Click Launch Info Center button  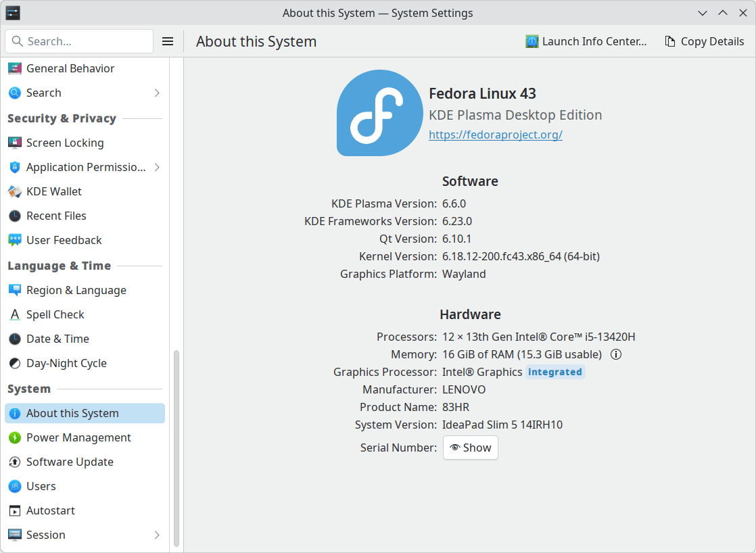586,41
